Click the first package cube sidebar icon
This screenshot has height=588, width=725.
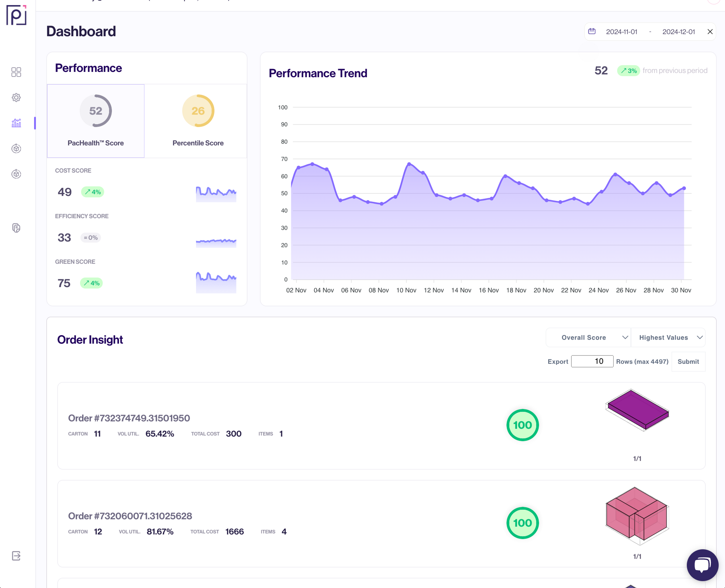pos(16,148)
